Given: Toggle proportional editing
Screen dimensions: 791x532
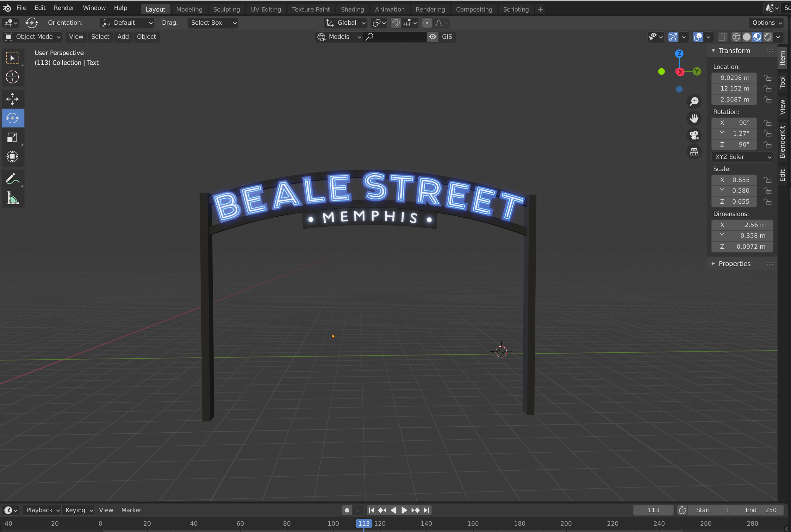Looking at the screenshot, I should (427, 23).
